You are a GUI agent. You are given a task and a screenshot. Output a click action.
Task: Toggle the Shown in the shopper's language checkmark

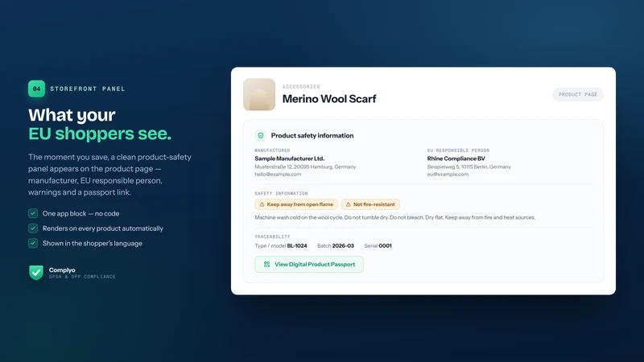point(33,243)
